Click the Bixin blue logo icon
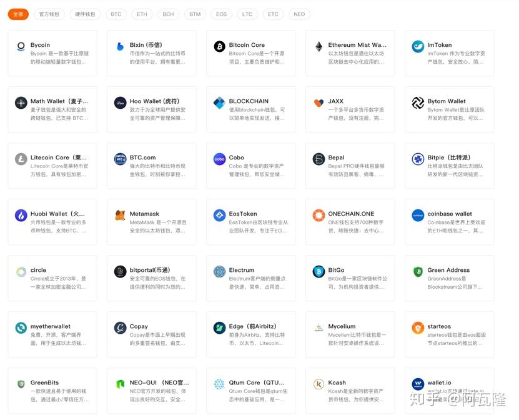Viewport: 519px width, 420px height. click(120, 46)
